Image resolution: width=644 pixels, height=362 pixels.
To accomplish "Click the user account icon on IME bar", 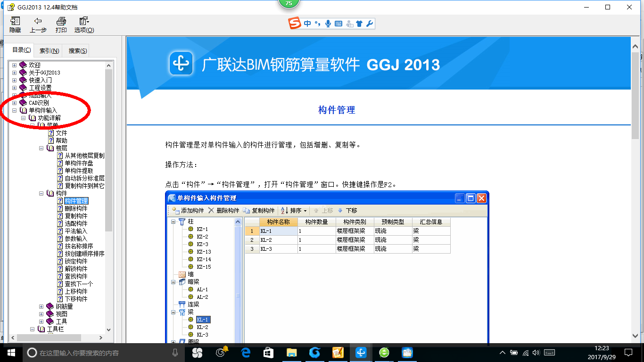I will point(349,23).
